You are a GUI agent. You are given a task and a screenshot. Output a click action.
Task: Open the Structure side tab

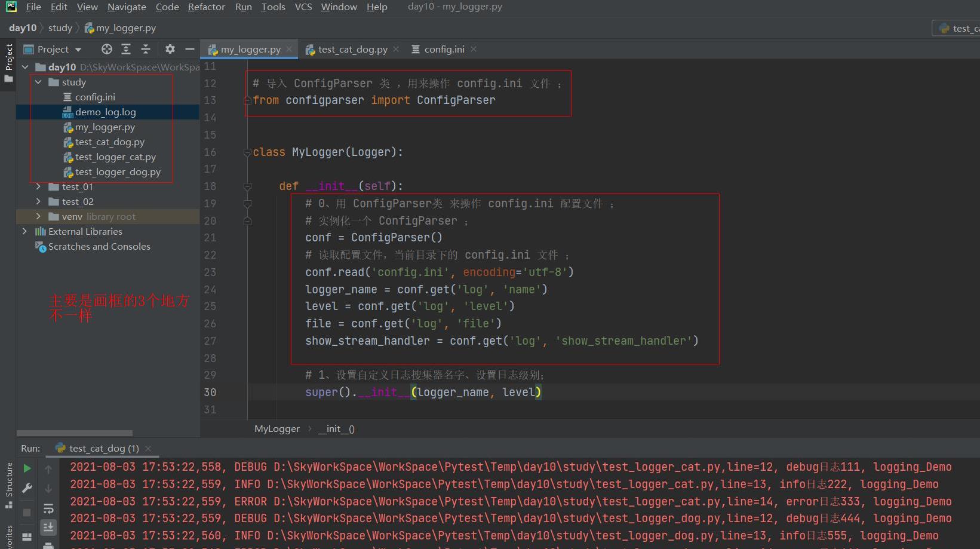(8, 484)
